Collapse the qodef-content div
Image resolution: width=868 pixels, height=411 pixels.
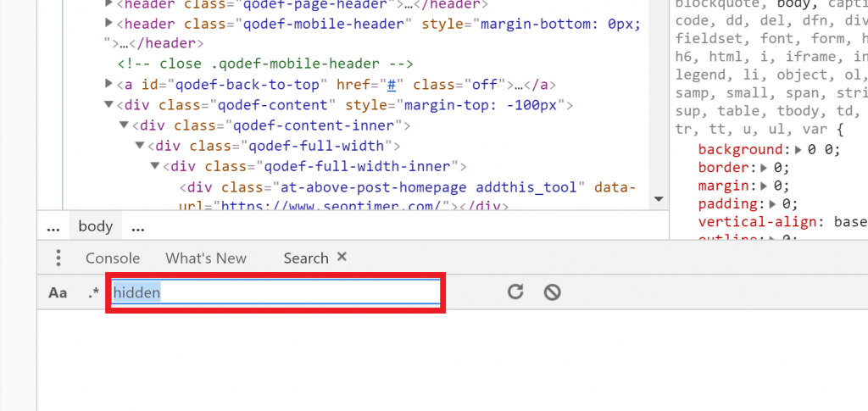click(108, 105)
